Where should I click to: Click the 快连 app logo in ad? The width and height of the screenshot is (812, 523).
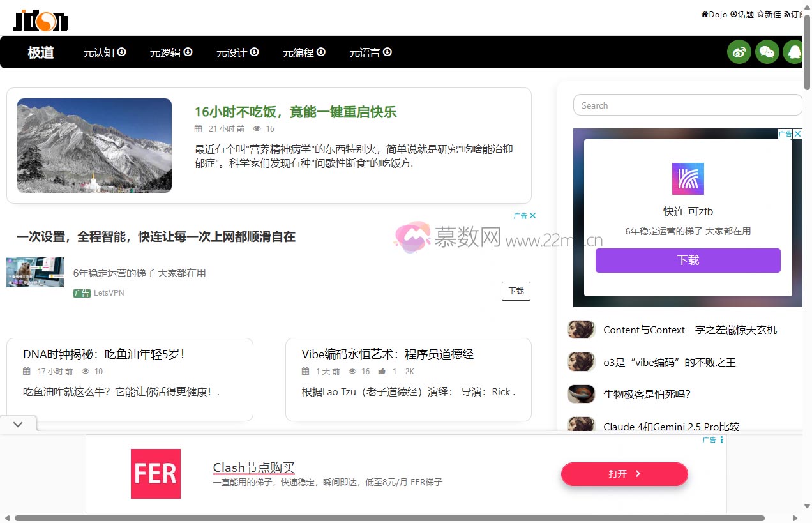point(688,179)
